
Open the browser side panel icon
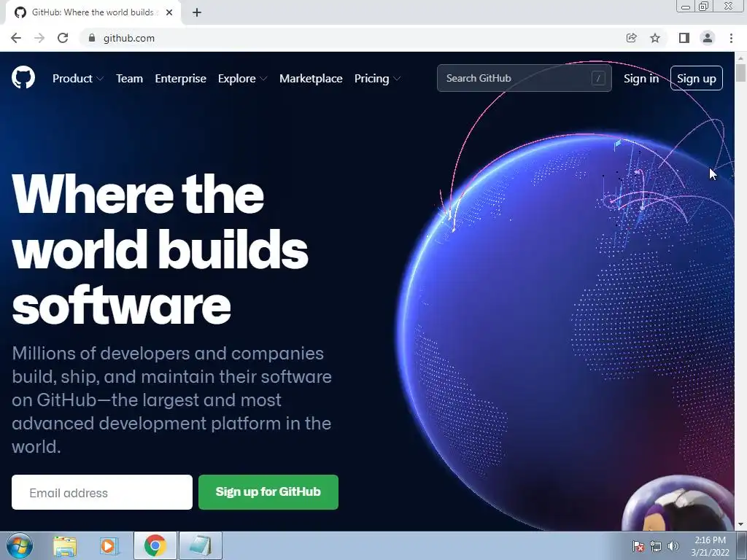coord(684,38)
